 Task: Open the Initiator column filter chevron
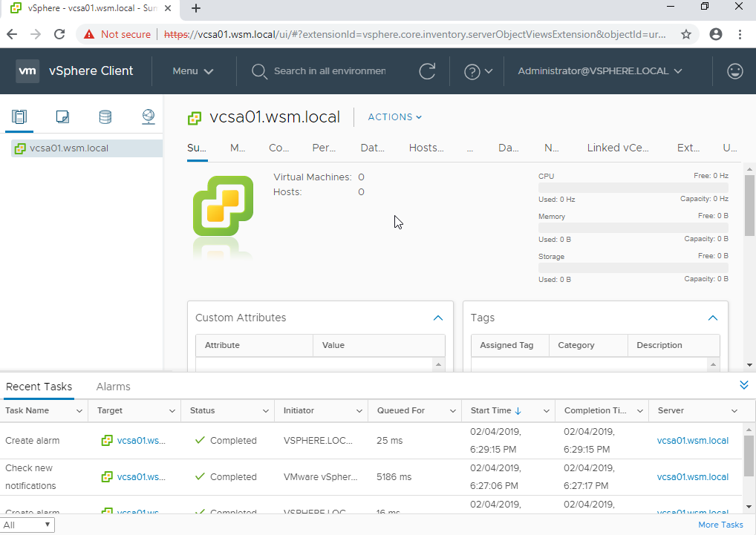(359, 411)
